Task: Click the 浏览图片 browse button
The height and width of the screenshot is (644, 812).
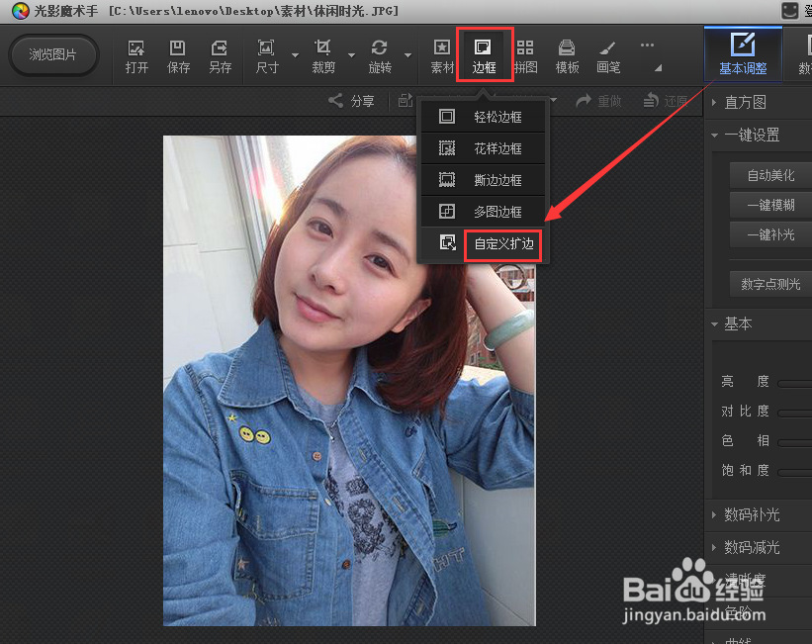Action: [54, 54]
